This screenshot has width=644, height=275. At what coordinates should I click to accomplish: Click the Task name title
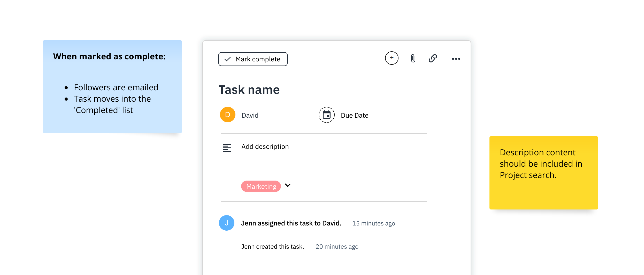(249, 90)
